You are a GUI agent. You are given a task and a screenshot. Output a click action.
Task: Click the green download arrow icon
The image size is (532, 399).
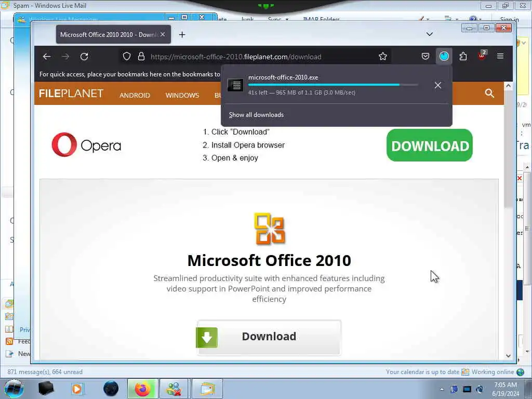point(207,338)
